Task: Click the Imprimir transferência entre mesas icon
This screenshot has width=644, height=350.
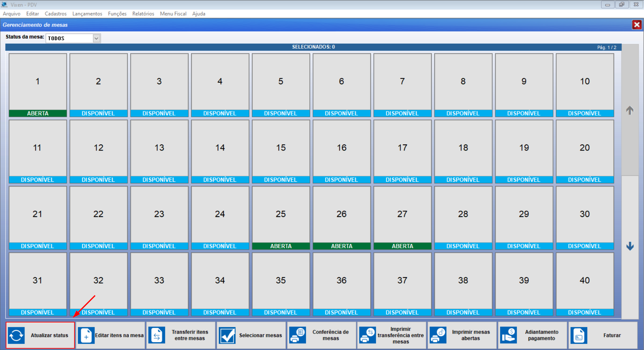Action: [367, 335]
